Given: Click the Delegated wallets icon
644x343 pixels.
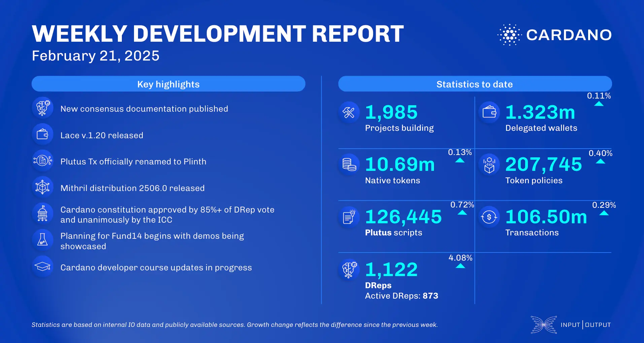Looking at the screenshot, I should [489, 112].
